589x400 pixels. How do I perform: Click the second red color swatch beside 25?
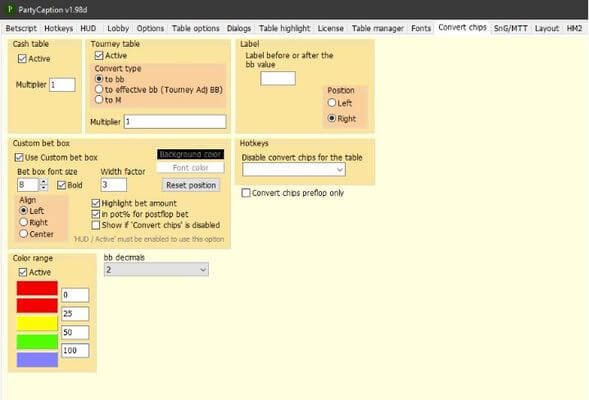(37, 306)
